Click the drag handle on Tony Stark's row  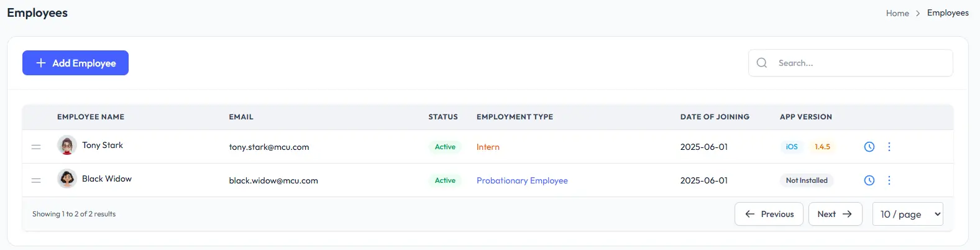(x=36, y=147)
